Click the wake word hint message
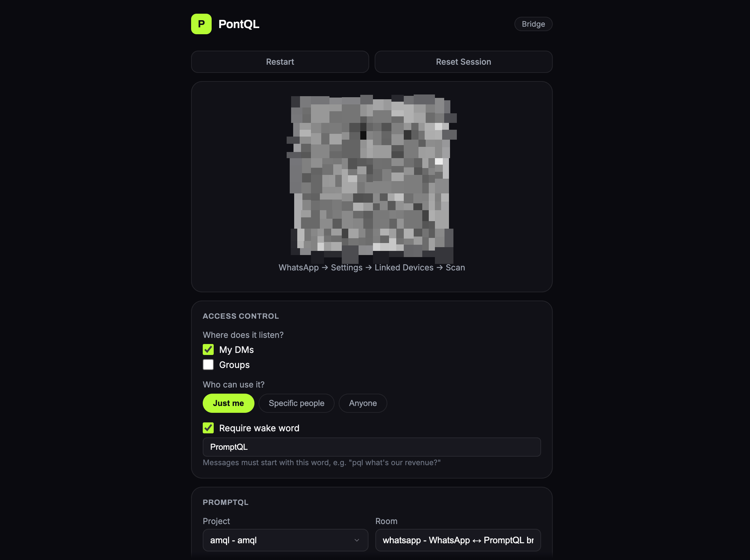This screenshot has height=560, width=750. [x=322, y=463]
